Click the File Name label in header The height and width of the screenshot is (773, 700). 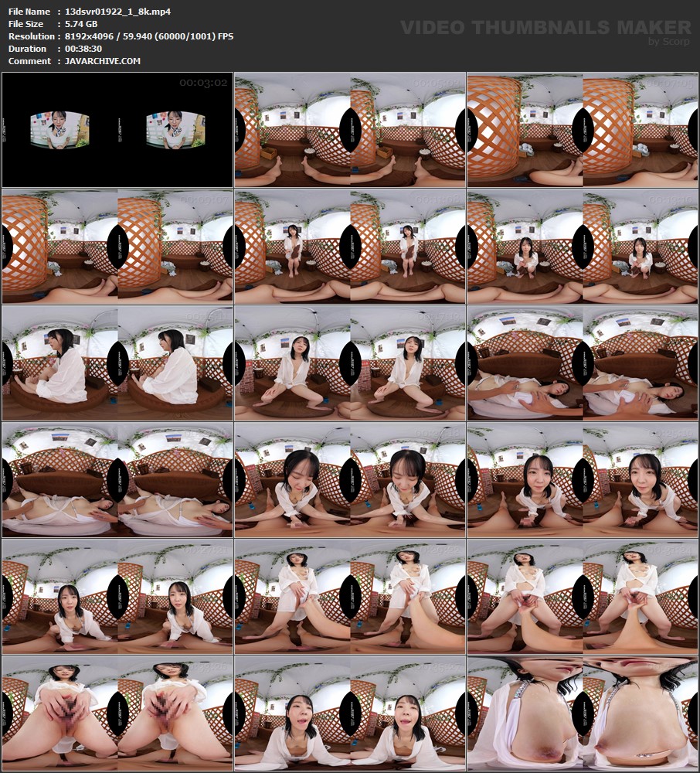[29, 12]
